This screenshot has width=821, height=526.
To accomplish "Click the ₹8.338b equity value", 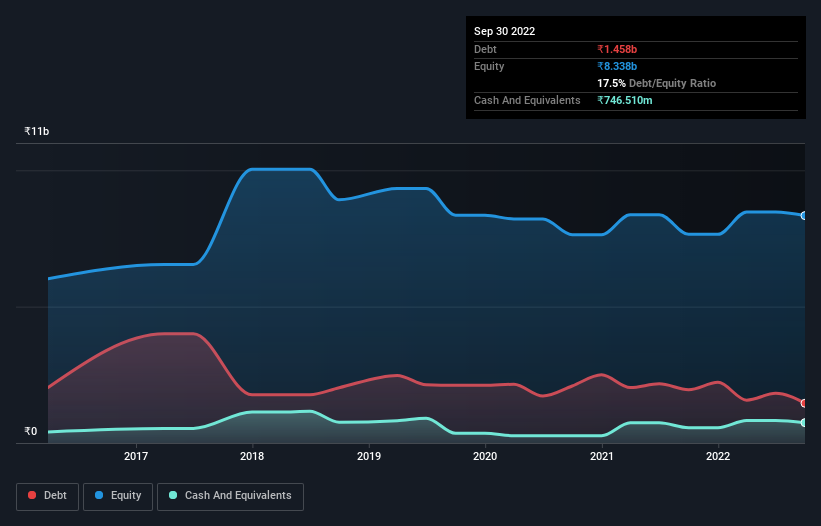I will 617,66.
